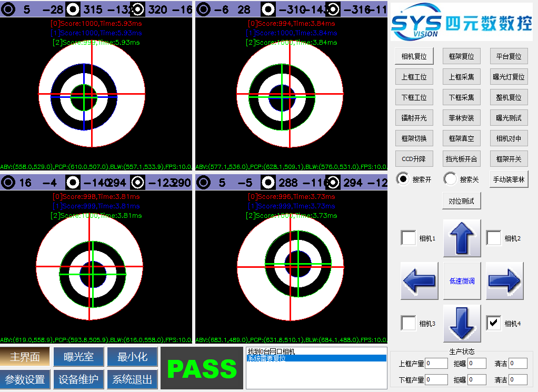This screenshot has height=392, width=538.
Task: Click the 相机复位 button
Action: [x=414, y=56]
